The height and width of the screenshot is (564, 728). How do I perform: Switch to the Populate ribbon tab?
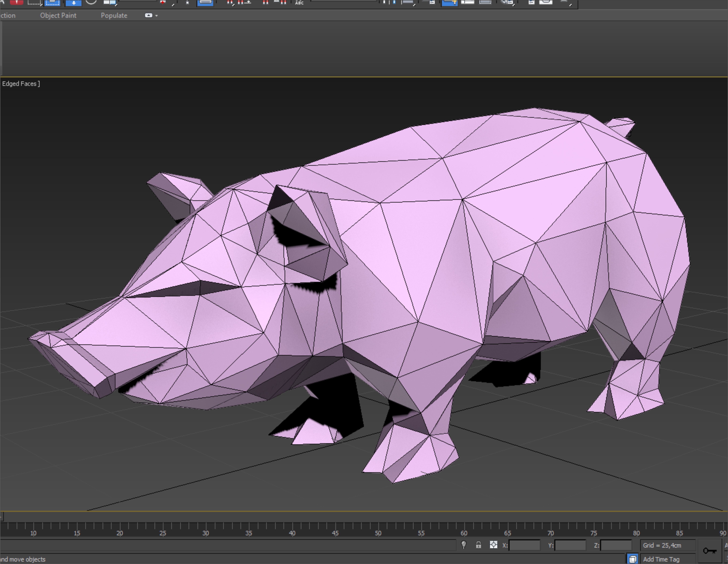click(114, 15)
